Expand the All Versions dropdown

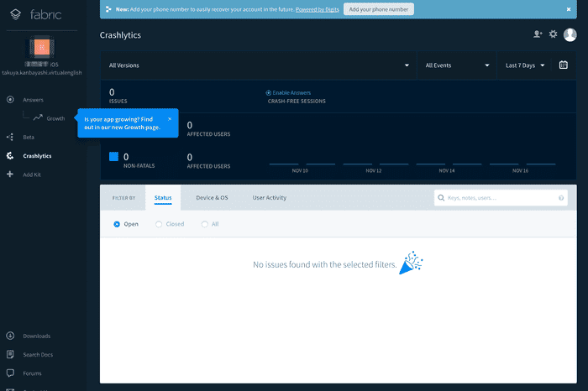(259, 65)
